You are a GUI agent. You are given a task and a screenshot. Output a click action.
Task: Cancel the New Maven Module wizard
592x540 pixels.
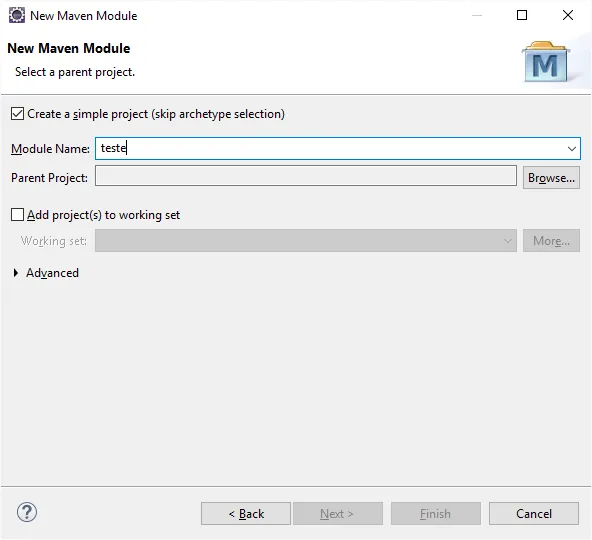[x=534, y=514]
